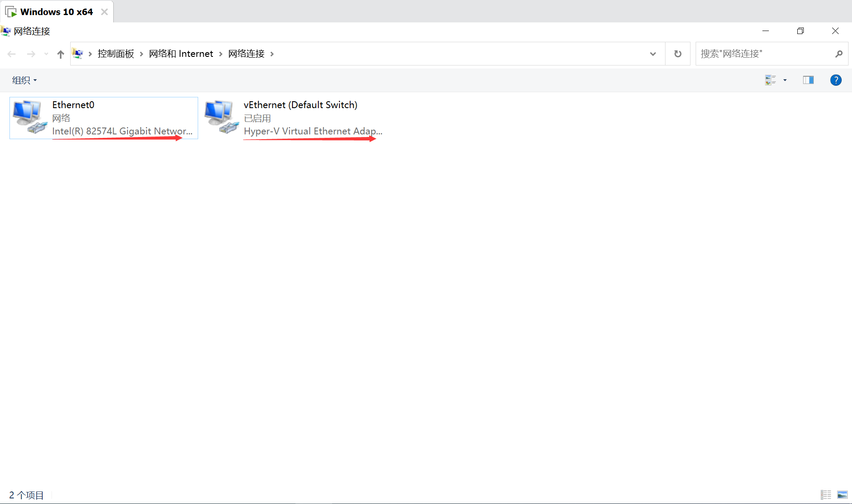Click the refresh icon in the address bar
852x504 pixels.
point(678,53)
